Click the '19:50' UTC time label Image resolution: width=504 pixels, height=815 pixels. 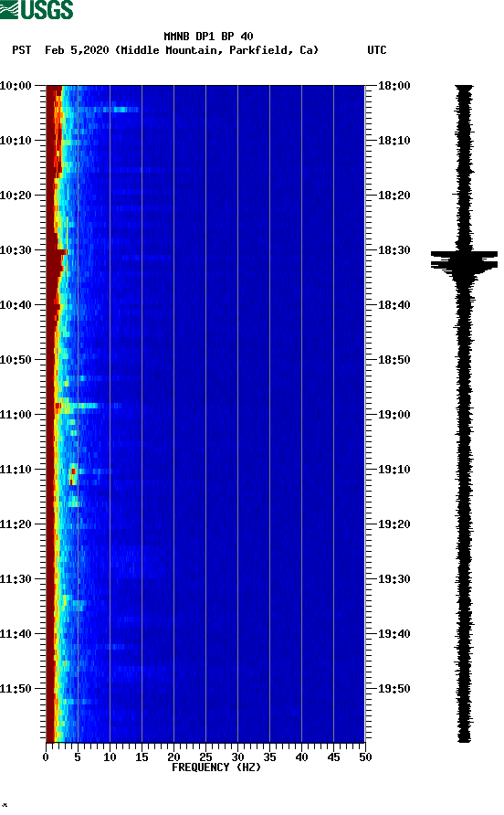click(394, 689)
